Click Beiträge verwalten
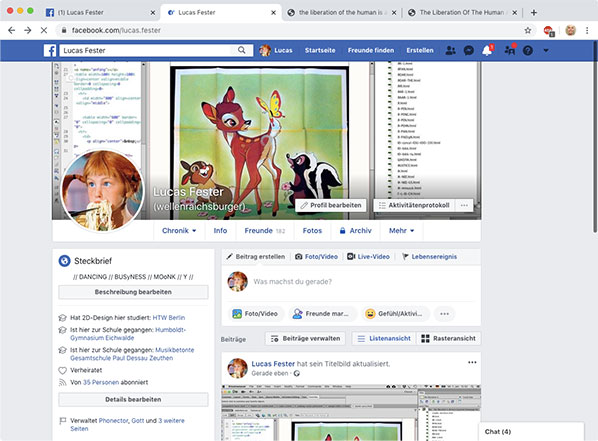 305,339
